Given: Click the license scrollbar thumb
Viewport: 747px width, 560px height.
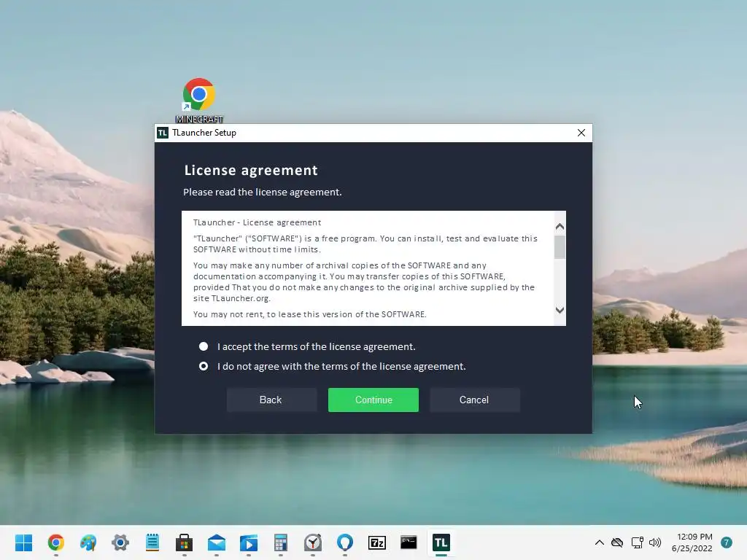Looking at the screenshot, I should point(560,247).
